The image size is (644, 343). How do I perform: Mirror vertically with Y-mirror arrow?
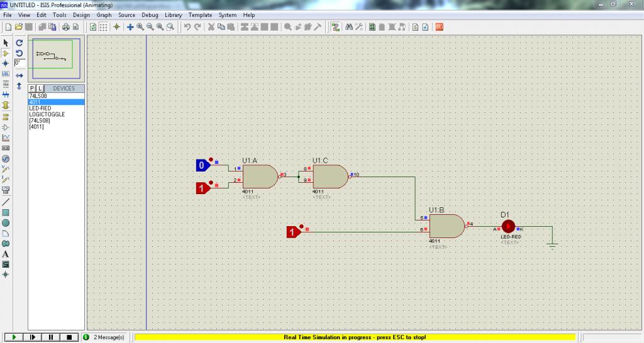coord(19,86)
